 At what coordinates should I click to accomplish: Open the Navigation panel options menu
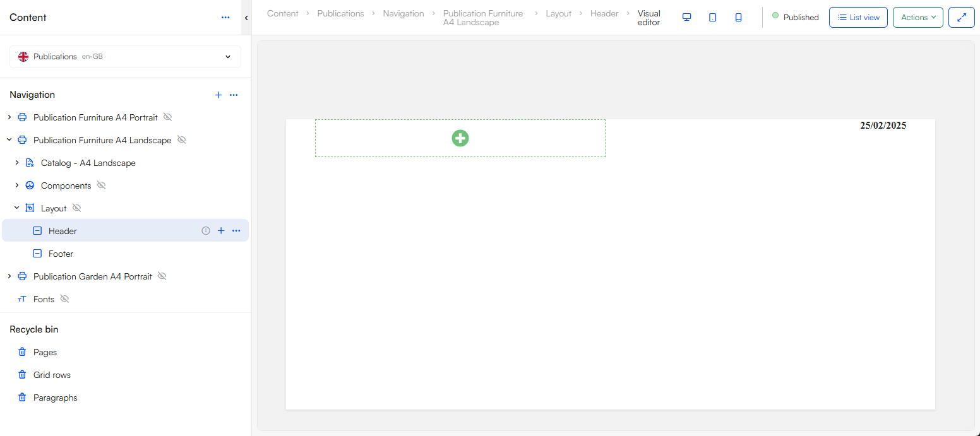tap(234, 95)
